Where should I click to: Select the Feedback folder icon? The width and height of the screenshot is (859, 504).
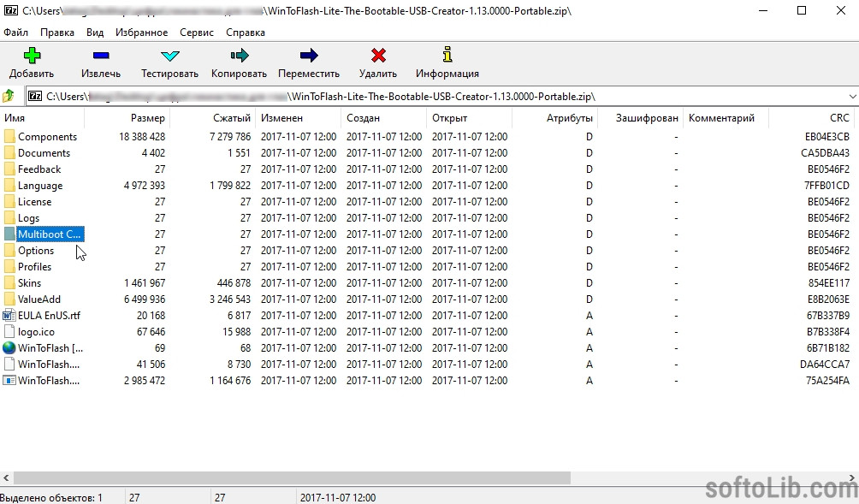click(9, 169)
